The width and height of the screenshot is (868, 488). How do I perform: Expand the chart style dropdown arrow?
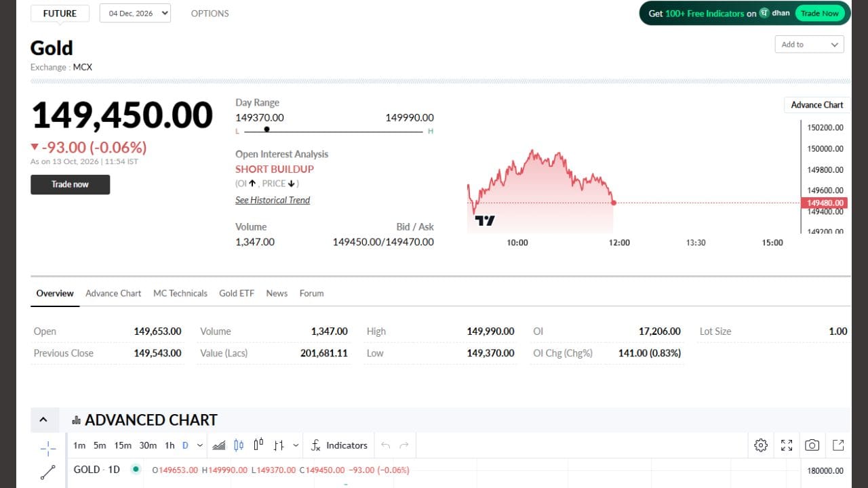[x=296, y=445]
